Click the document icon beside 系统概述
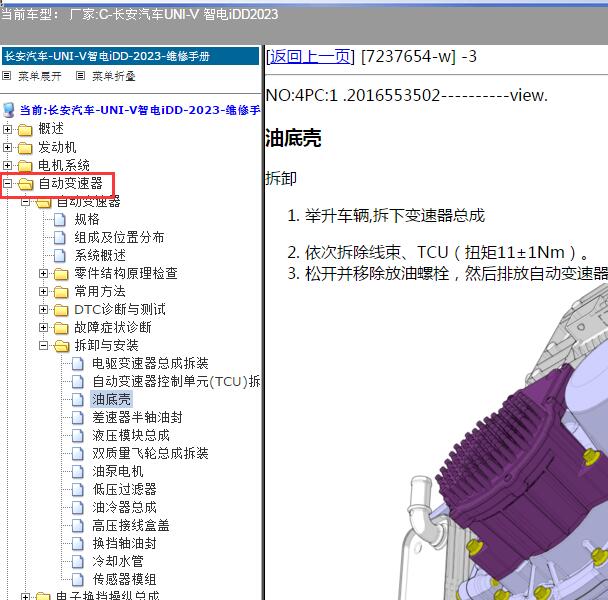608x600 pixels. point(59,256)
